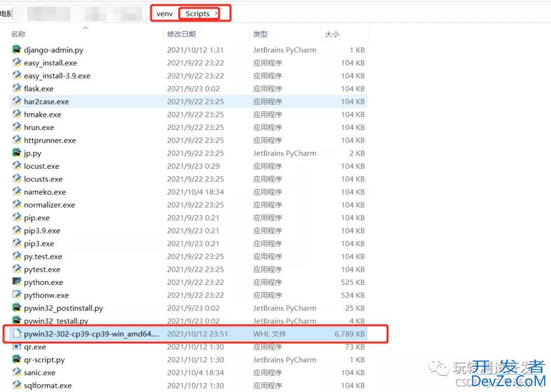Click the qr.exe file icon
Viewport: 551px width, 392px height.
[x=16, y=347]
